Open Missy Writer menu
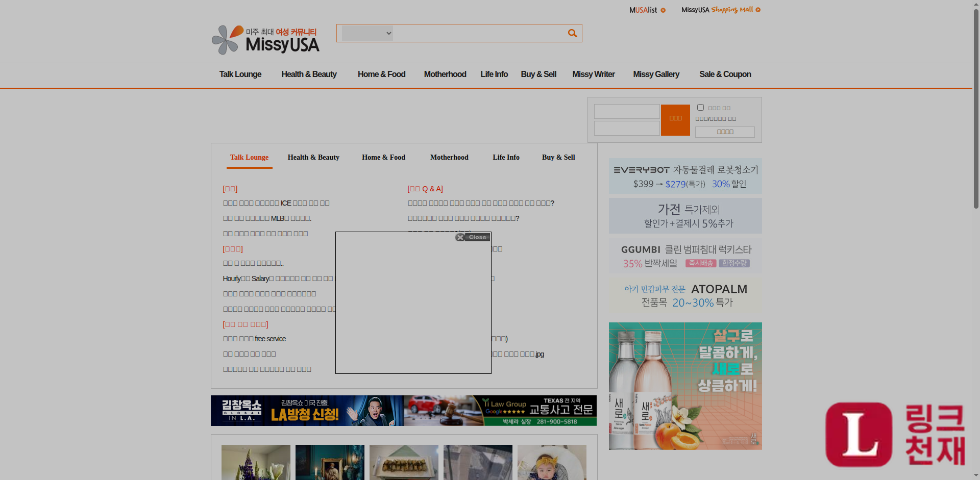This screenshot has height=480, width=980. click(594, 74)
